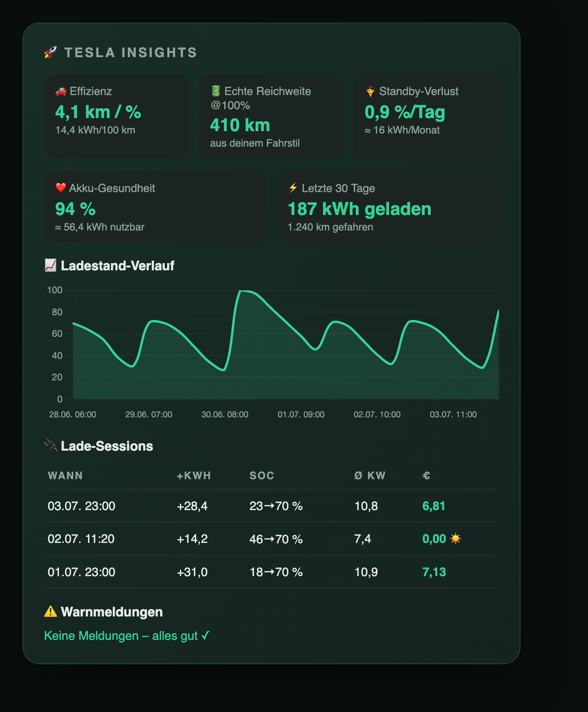Select the 4,1 km / % efficiency value
Screen dimensions: 588x712
(98, 112)
